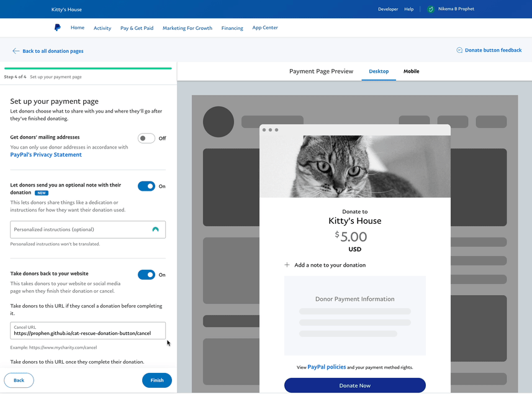
Task: Click the Developer link in top bar
Action: (388, 9)
